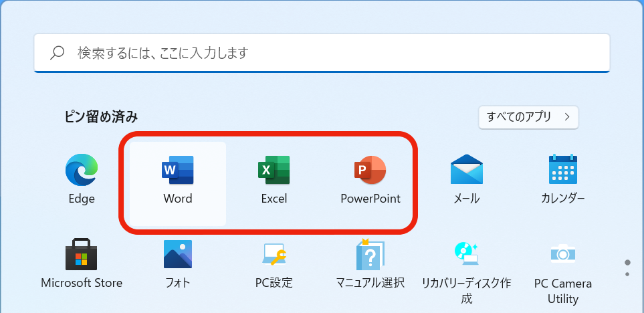Open the すべてのアプリ list
Viewport: 644px width, 313px height.
pos(528,117)
